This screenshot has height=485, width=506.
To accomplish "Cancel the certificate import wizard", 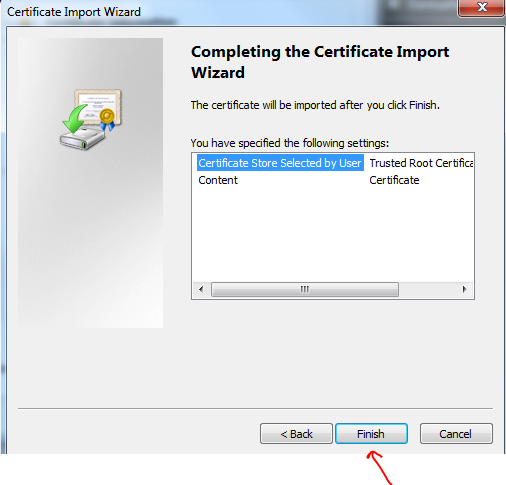I will [x=456, y=434].
